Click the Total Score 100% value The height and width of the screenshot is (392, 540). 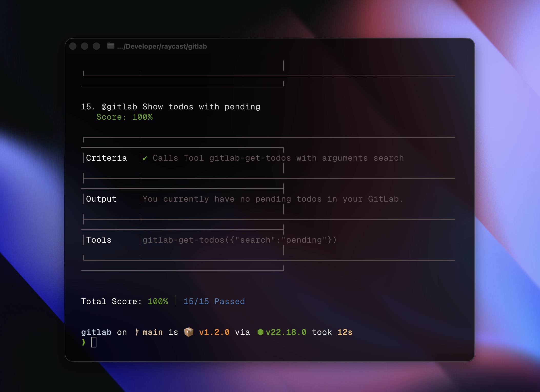(158, 301)
